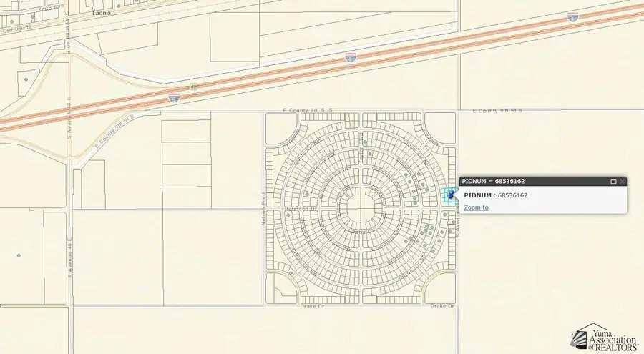Close the PIDNUM info popup
Screen dimensions: 644x354
[x=622, y=182]
